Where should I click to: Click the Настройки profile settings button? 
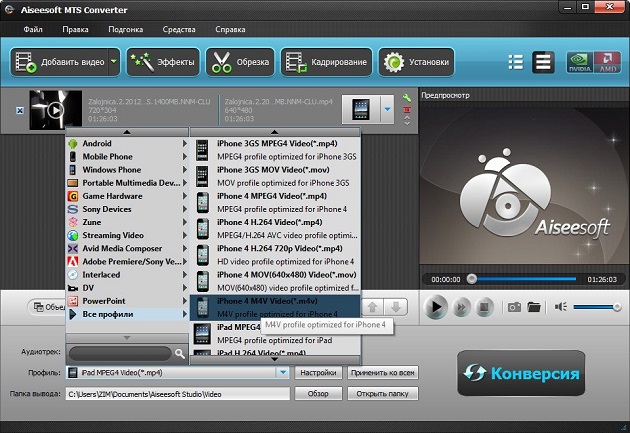pos(318,373)
